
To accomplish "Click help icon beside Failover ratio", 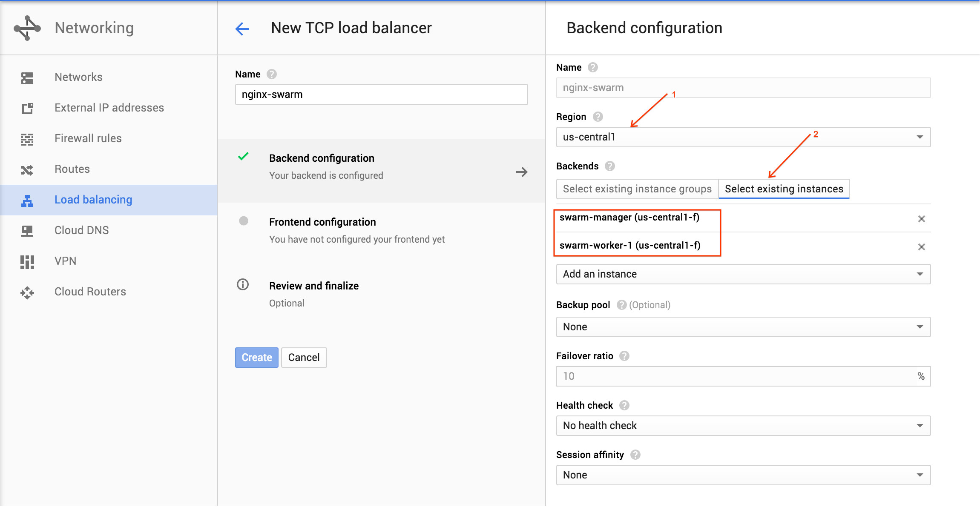I will (624, 356).
